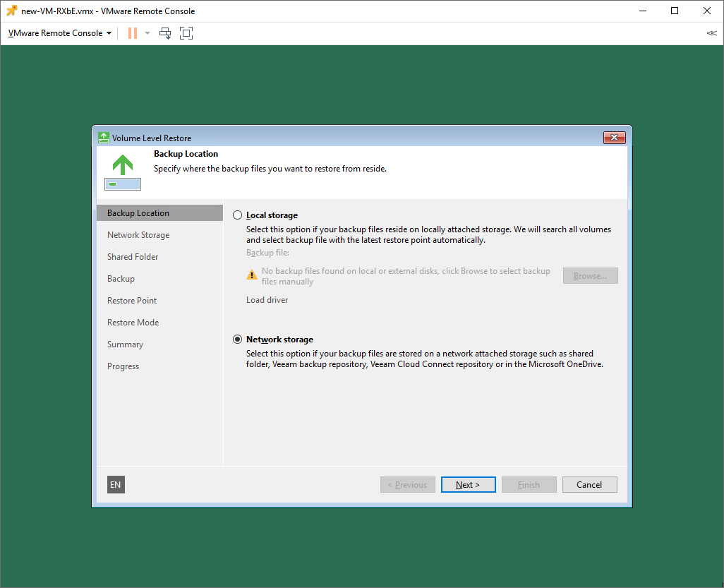This screenshot has width=724, height=588.
Task: Click the warning icon for missing backup files
Action: pyautogui.click(x=252, y=275)
